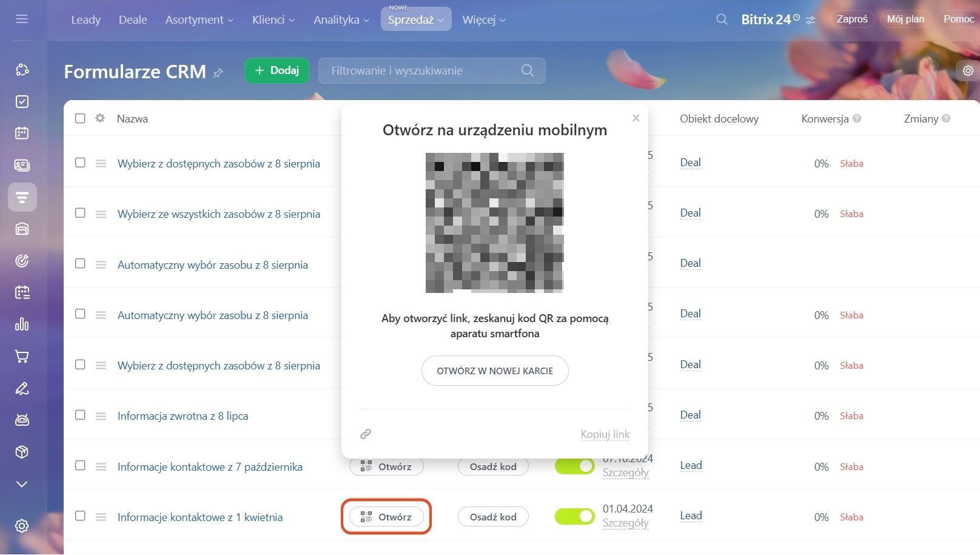
Task: Click the green Dodaj button
Action: 277,70
